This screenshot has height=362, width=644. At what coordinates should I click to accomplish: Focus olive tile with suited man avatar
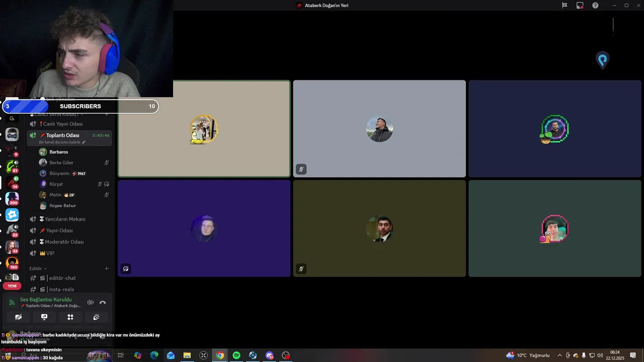pyautogui.click(x=379, y=228)
